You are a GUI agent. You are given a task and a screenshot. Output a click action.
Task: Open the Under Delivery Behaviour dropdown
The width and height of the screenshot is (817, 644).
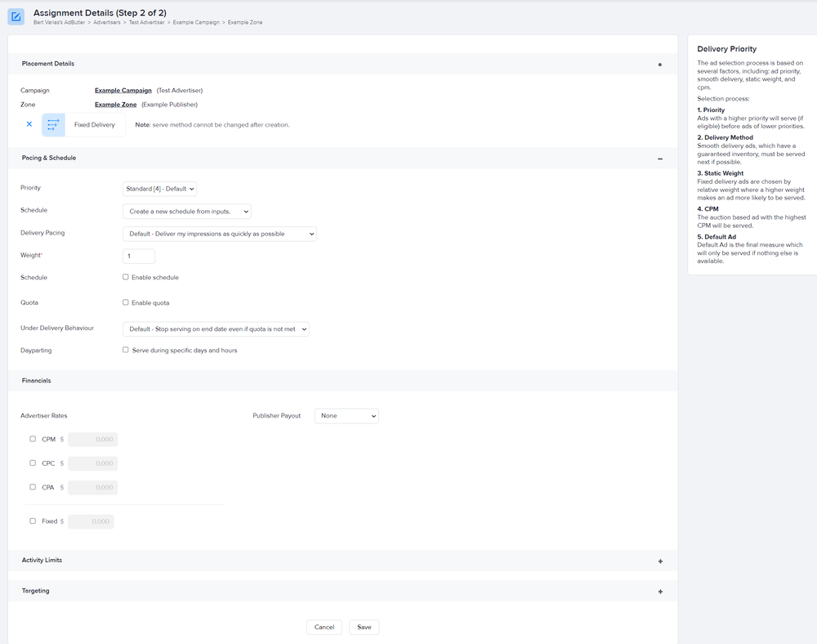click(217, 329)
